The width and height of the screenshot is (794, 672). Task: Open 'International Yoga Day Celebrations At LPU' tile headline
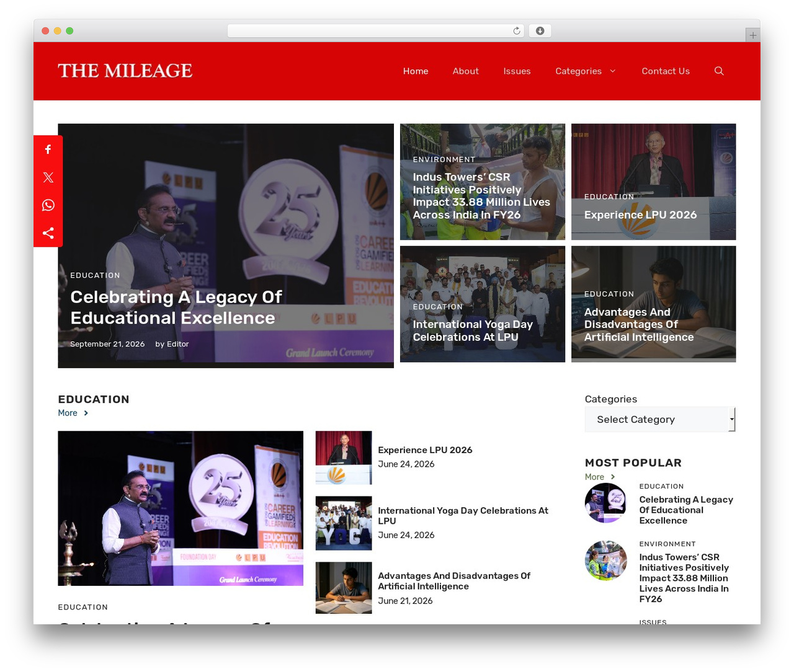pyautogui.click(x=473, y=331)
